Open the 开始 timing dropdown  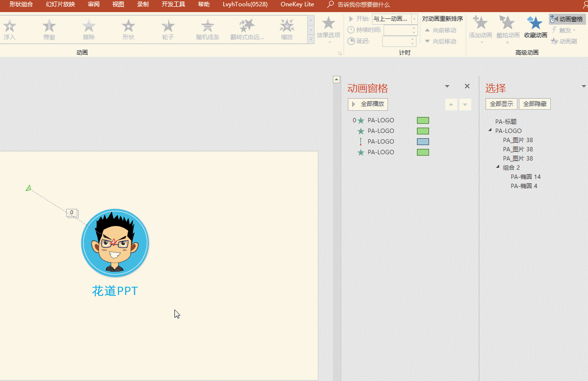tap(414, 19)
